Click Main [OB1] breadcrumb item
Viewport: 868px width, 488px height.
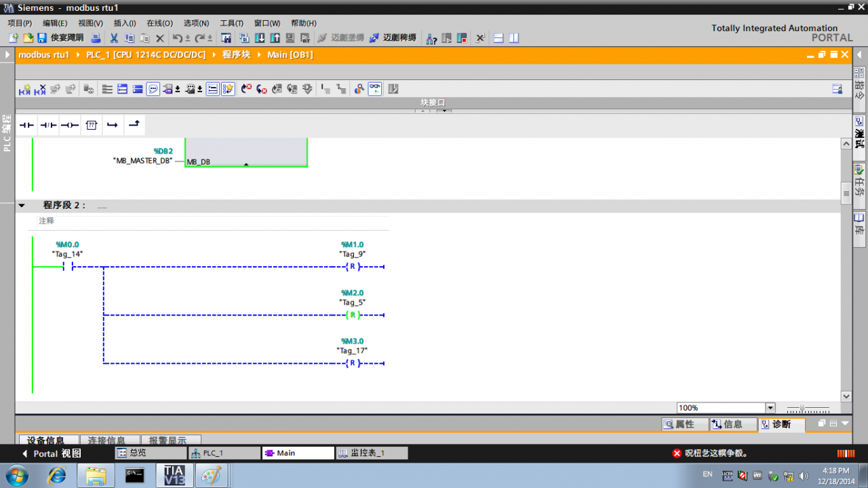click(x=290, y=55)
